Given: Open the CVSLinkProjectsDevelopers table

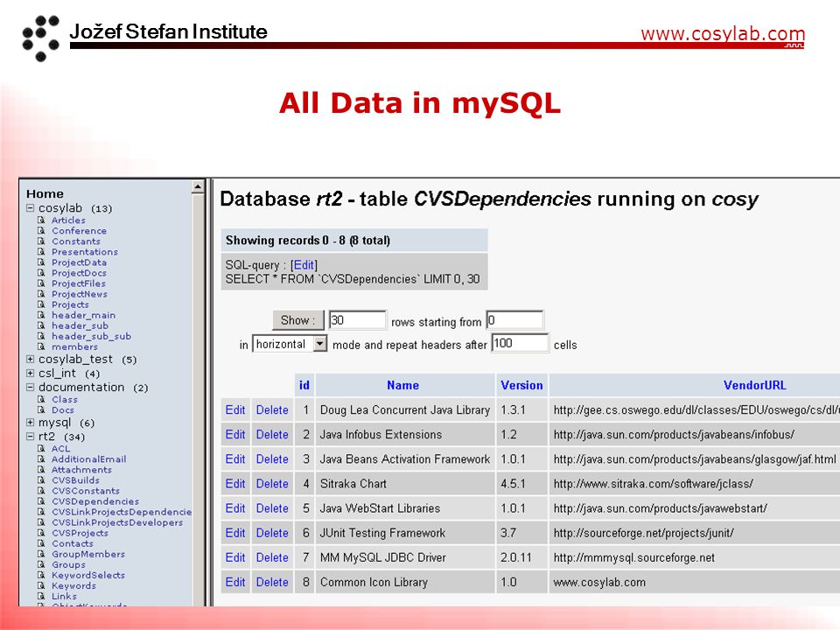Looking at the screenshot, I should (117, 522).
